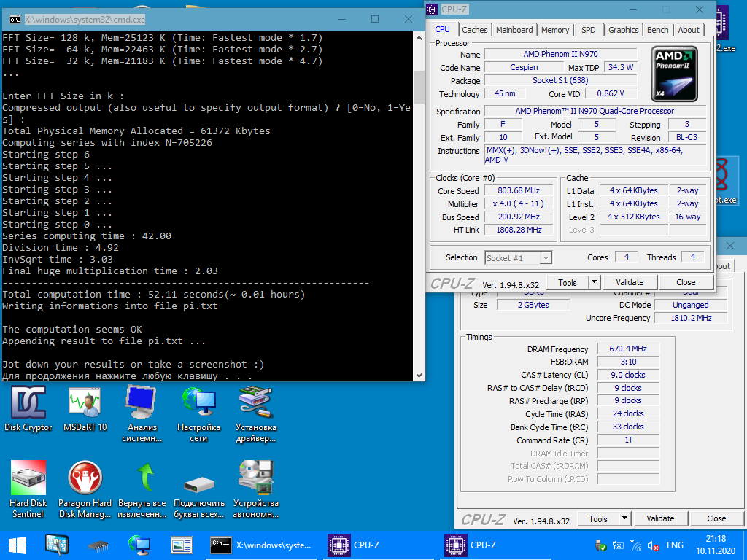Open the Windows Start menu

[x=18, y=545]
